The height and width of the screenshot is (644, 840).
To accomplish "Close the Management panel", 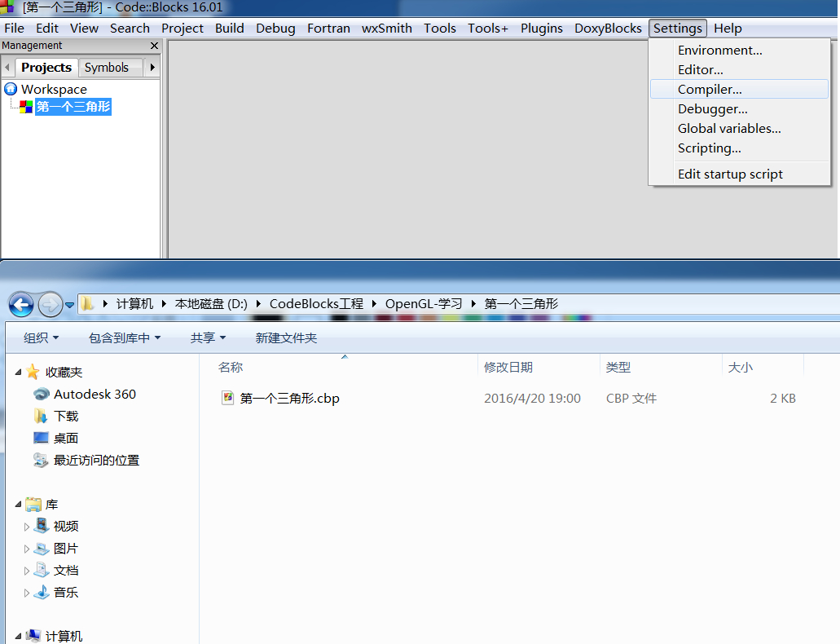I will 154,46.
